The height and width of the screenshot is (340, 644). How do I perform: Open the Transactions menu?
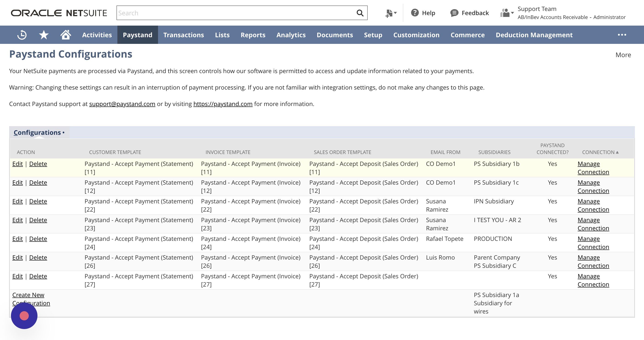(x=184, y=35)
